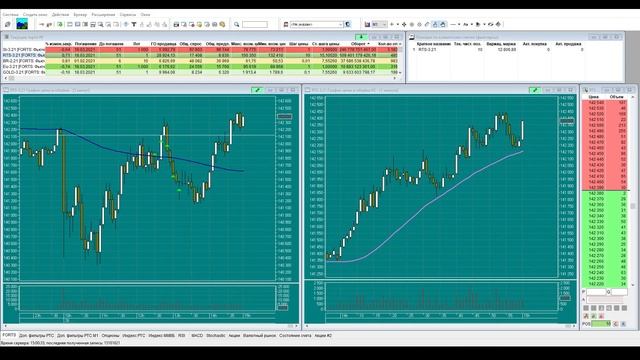
Task: Switch to the Валютный рынок tab
Action: (x=260, y=336)
